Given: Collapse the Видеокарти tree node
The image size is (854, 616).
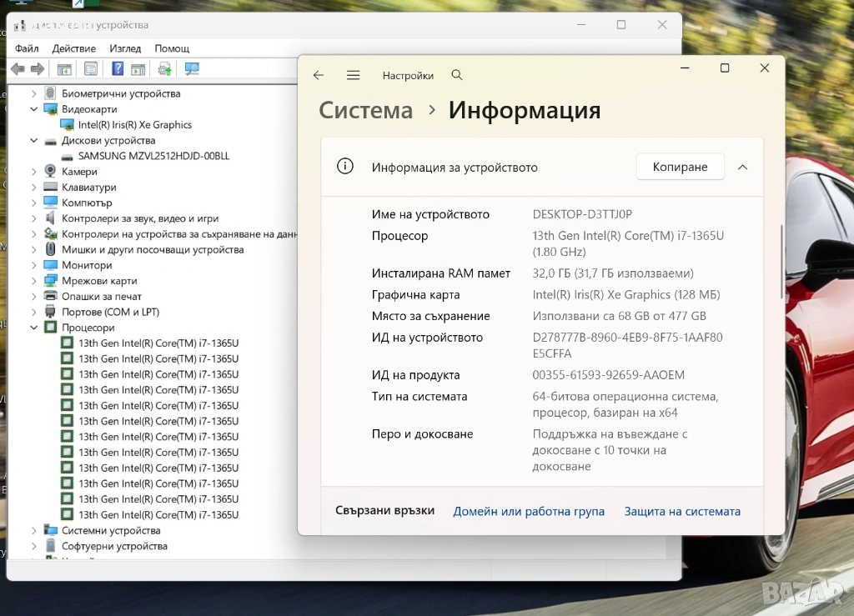Looking at the screenshot, I should pos(34,109).
